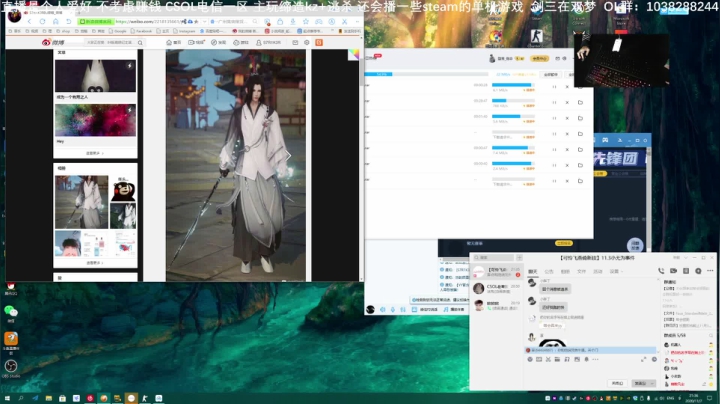This screenshot has height=404, width=720.
Task: Pause the 5.6 MB/s download
Action: tap(554, 118)
